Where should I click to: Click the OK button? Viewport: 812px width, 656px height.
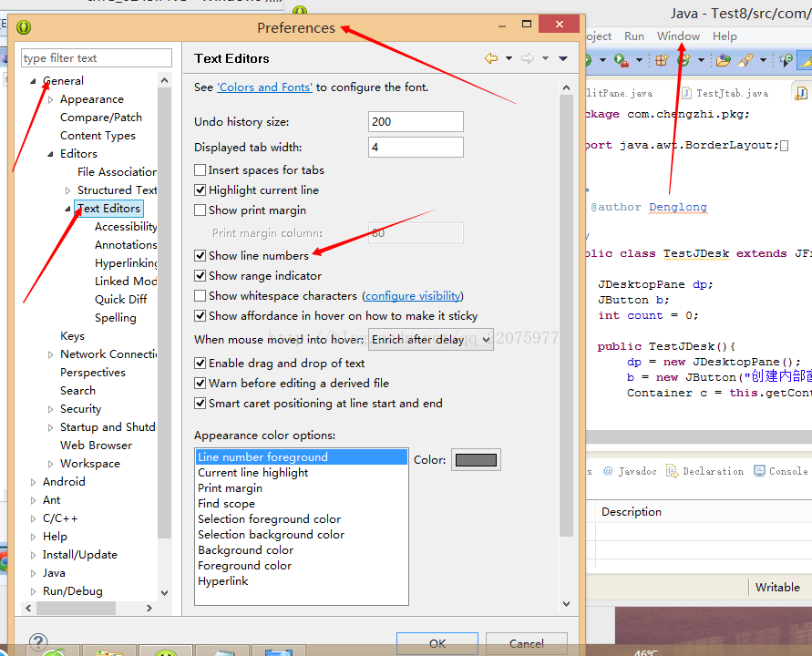click(437, 643)
